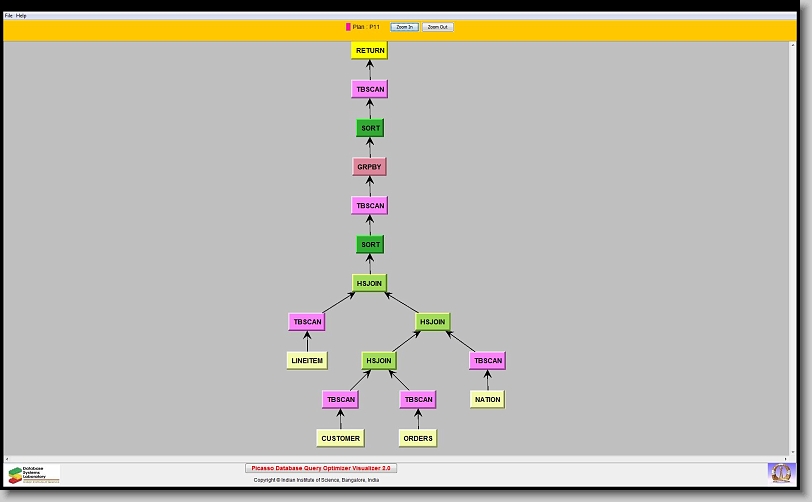Select the ORDERS table node
Screen dimensions: 812x502
[417, 438]
